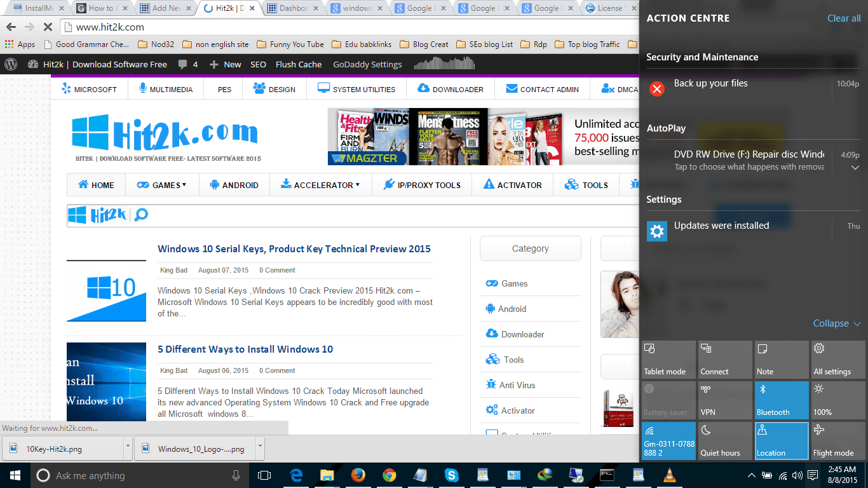Viewport: 868px width, 488px height.
Task: Open the Good Grammar Che... bookmark folder
Action: [x=86, y=44]
